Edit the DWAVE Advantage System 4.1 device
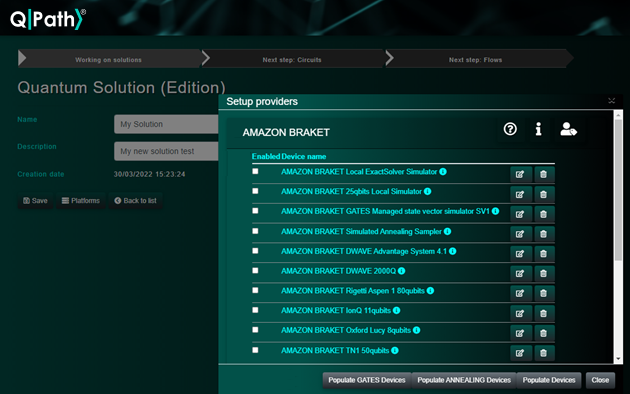 520,253
